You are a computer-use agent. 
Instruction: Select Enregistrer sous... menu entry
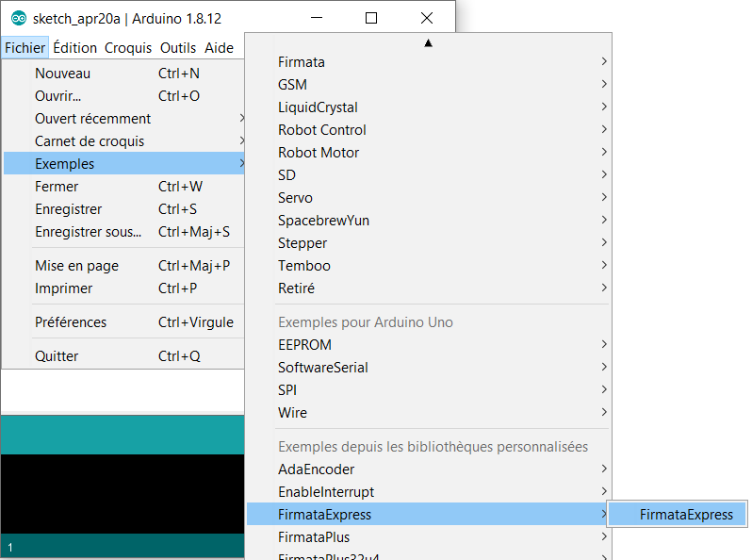(x=88, y=232)
